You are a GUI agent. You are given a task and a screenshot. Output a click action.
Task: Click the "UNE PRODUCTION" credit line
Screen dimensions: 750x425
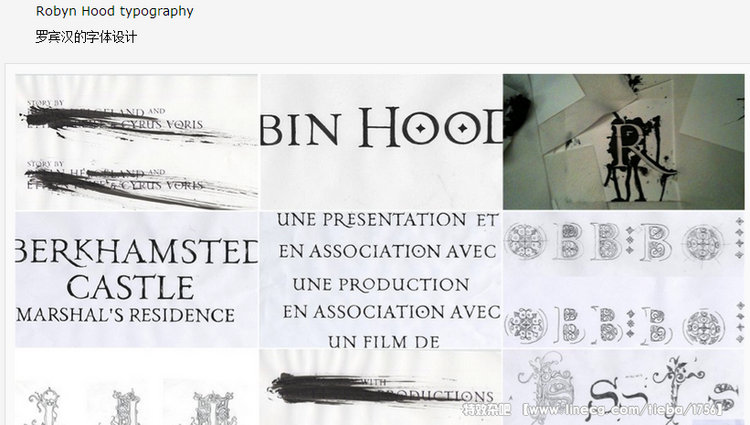381,285
